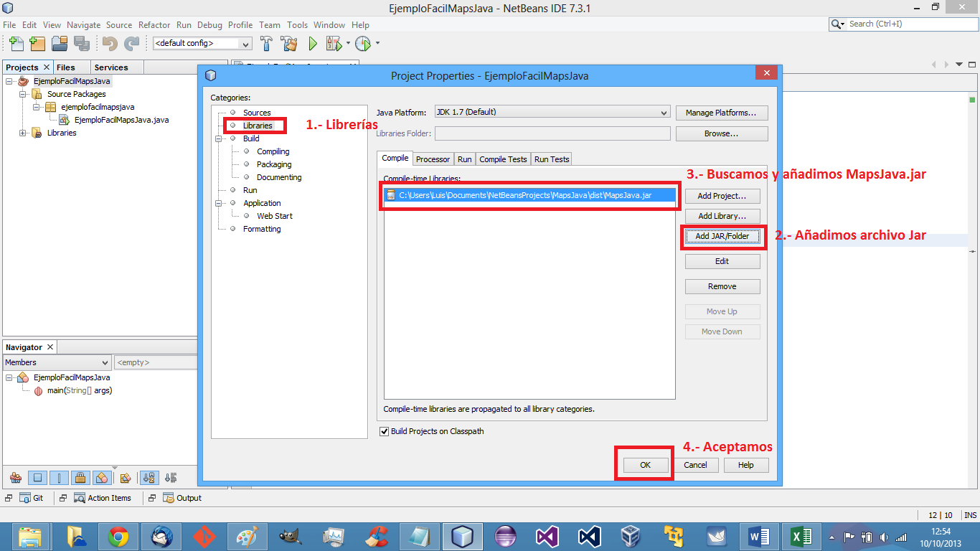
Task: Select the Packaging category
Action: click(274, 164)
